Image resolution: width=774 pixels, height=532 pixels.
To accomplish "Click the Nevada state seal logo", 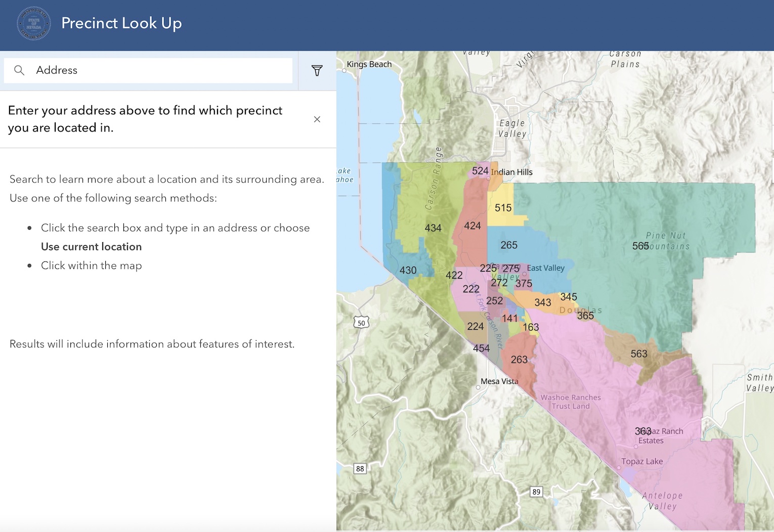I will tap(32, 23).
